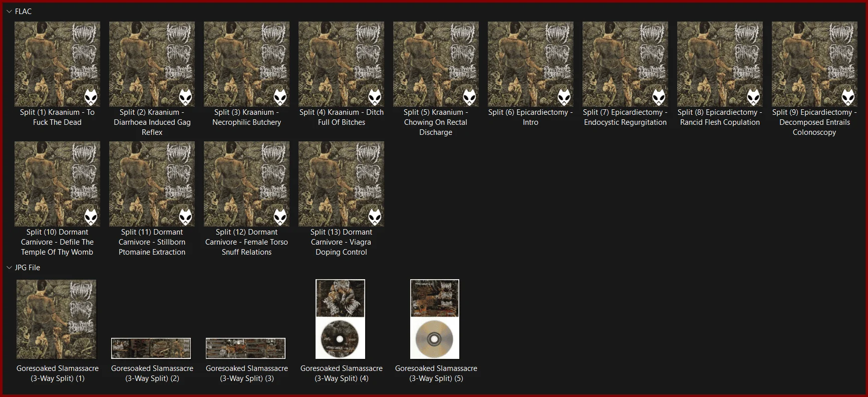Click file name 'Split (13) Dormant Carnivore - Viagra Doping Control'
This screenshot has height=397, width=868.
[x=341, y=242]
